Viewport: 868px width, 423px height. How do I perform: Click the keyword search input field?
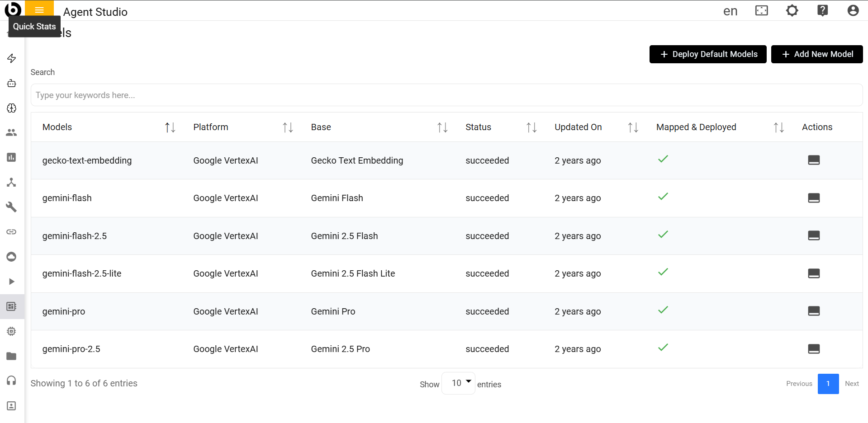tap(446, 95)
